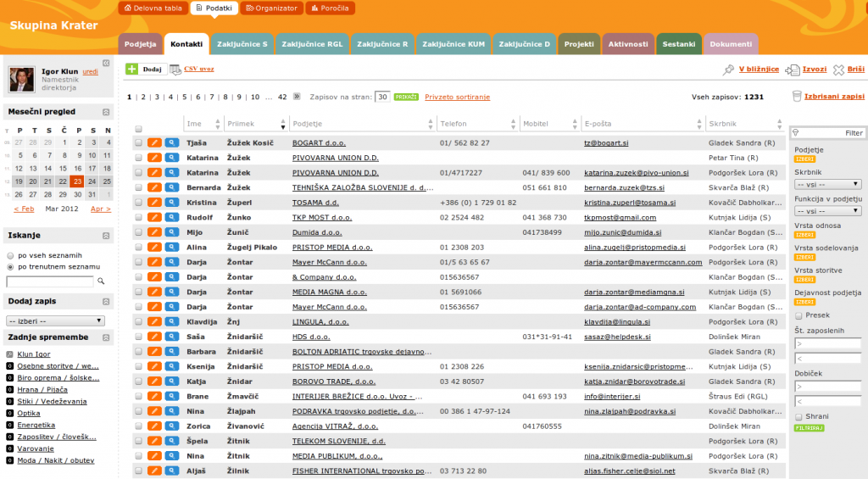Image resolution: width=868 pixels, height=479 pixels.
Task: Edit Katja Žnidar with pencil icon
Action: (x=154, y=382)
